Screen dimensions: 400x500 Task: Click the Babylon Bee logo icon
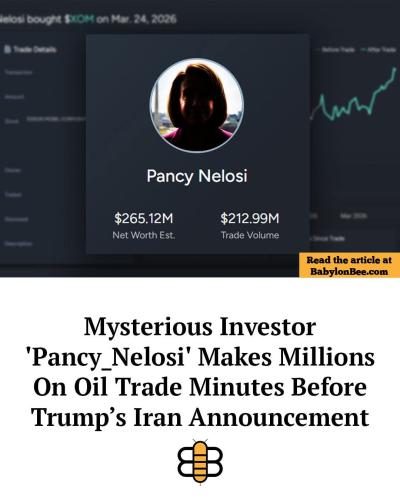tap(200, 462)
